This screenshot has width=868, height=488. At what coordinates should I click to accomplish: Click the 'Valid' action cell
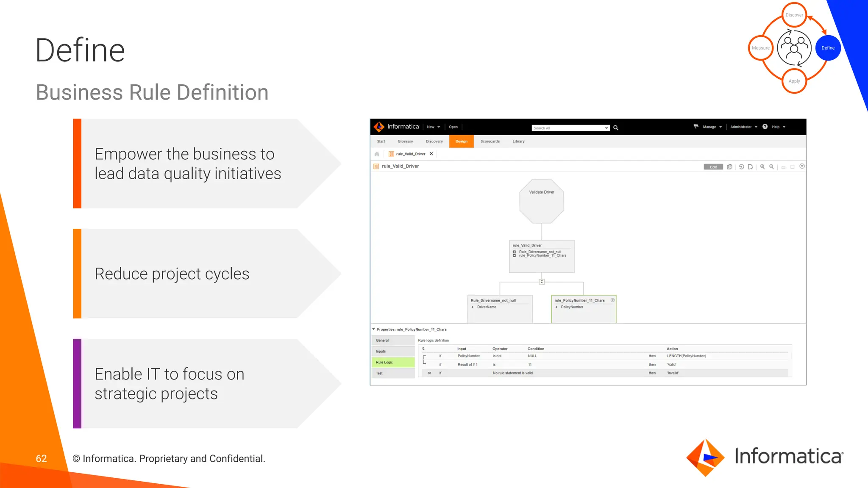click(672, 364)
